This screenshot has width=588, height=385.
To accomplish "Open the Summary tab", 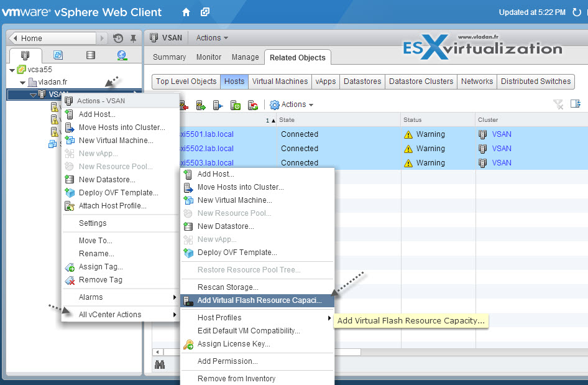I will (170, 57).
